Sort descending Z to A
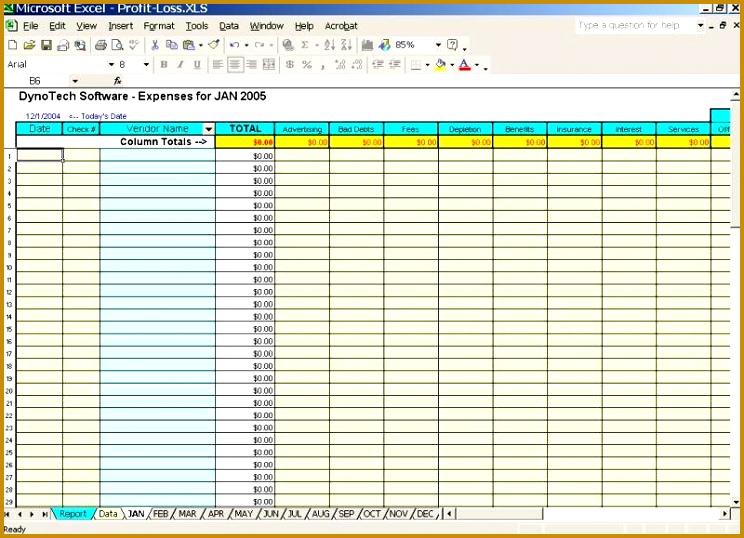The width and height of the screenshot is (744, 538). coord(346,45)
